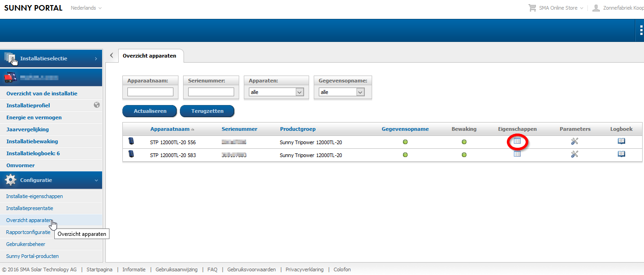644x275 pixels.
Task: Collapse sidebar with the left arrow chevron
Action: 111,55
